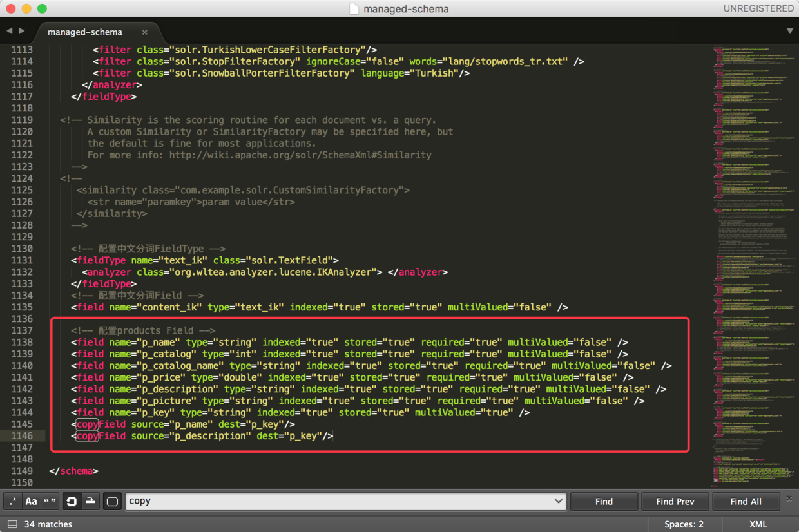Click line number 1138 in gutter
799x532 pixels.
22,342
